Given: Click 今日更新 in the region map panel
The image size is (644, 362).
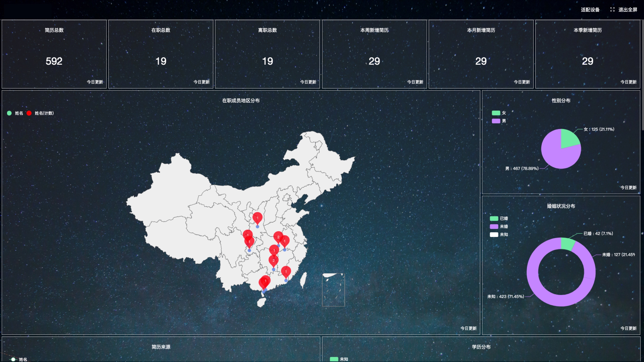Looking at the screenshot, I should click(x=468, y=328).
